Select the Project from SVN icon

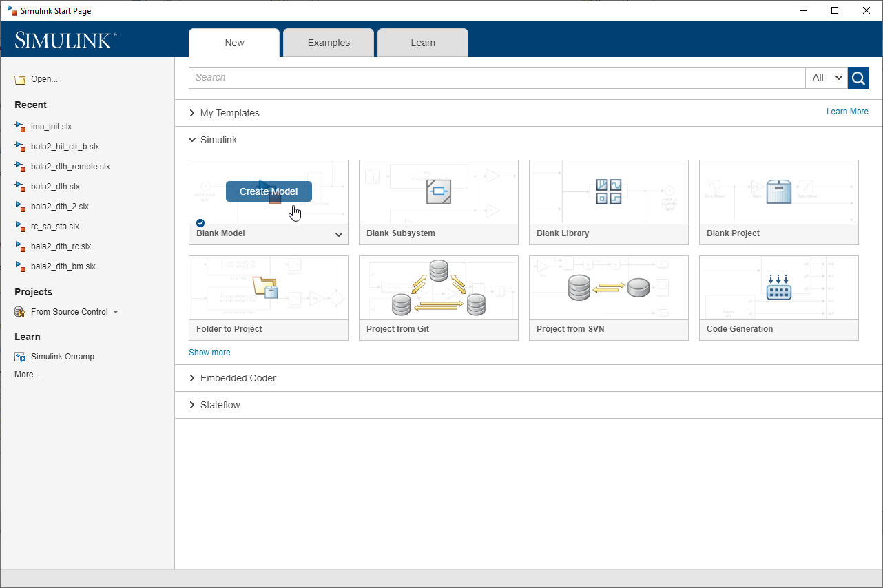tap(609, 287)
